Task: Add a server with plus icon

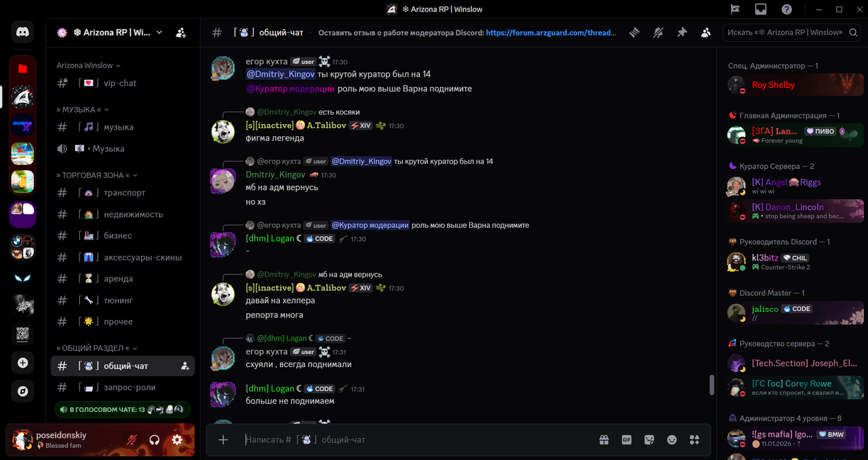Action: 22,363
